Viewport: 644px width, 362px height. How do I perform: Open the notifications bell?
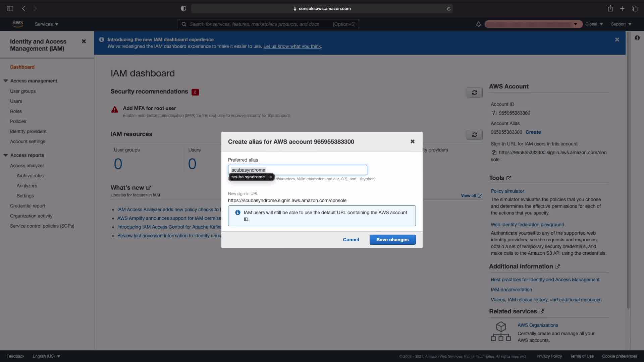point(478,24)
